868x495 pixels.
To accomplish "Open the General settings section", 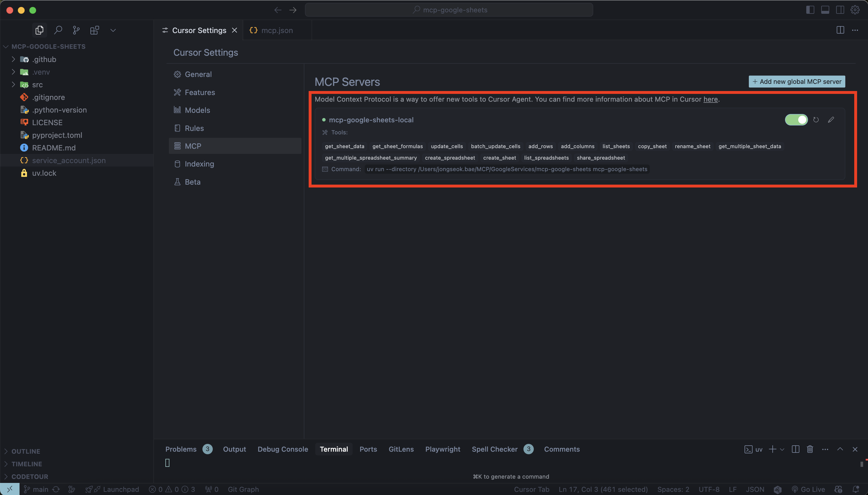I will click(x=235, y=74).
